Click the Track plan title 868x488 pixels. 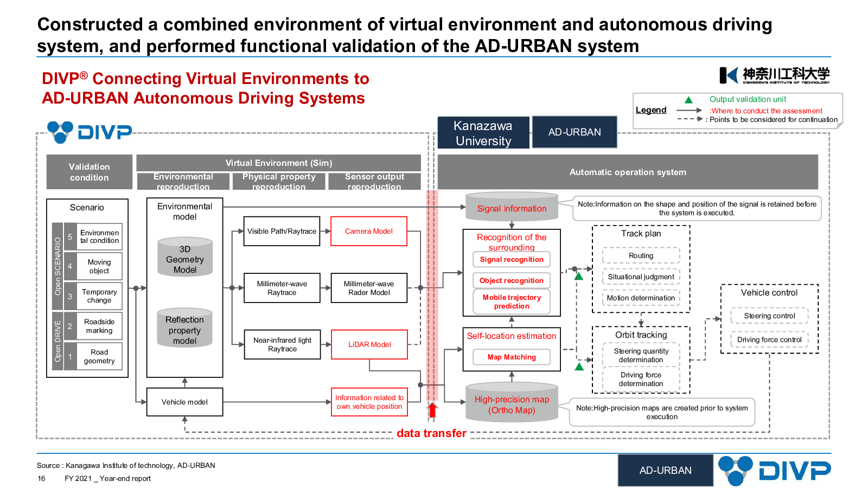tap(641, 233)
